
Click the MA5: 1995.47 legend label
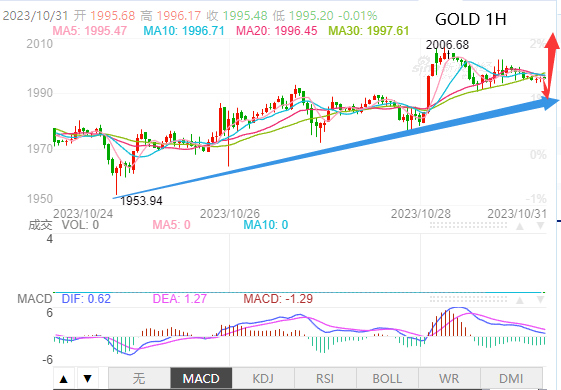(90, 31)
